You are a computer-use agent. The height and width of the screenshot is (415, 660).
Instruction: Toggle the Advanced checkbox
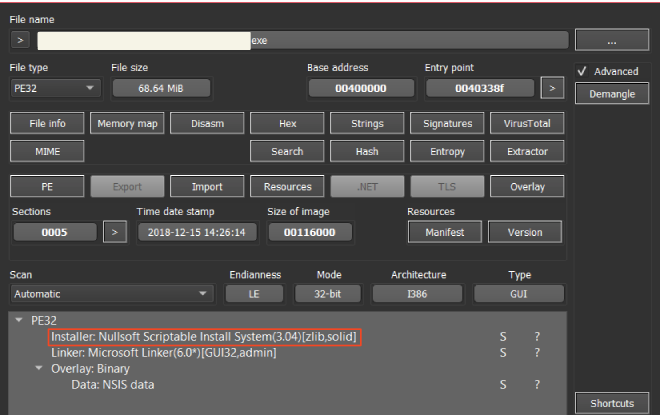point(585,71)
